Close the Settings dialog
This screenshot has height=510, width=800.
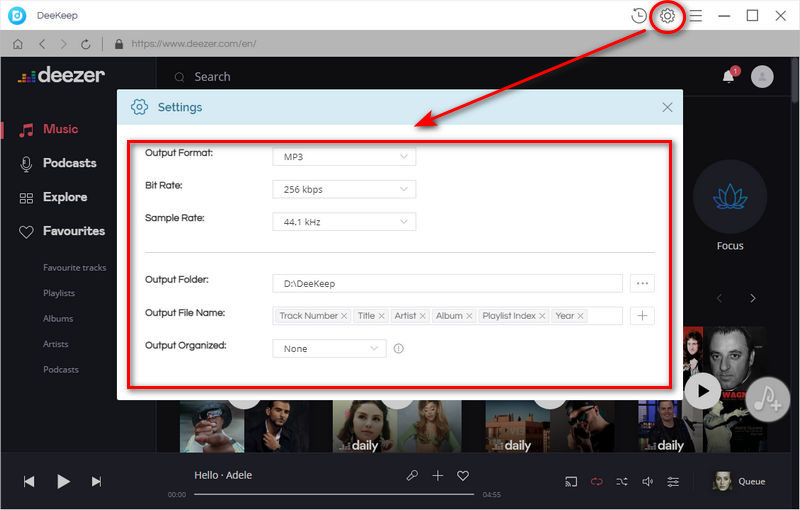pyautogui.click(x=667, y=107)
